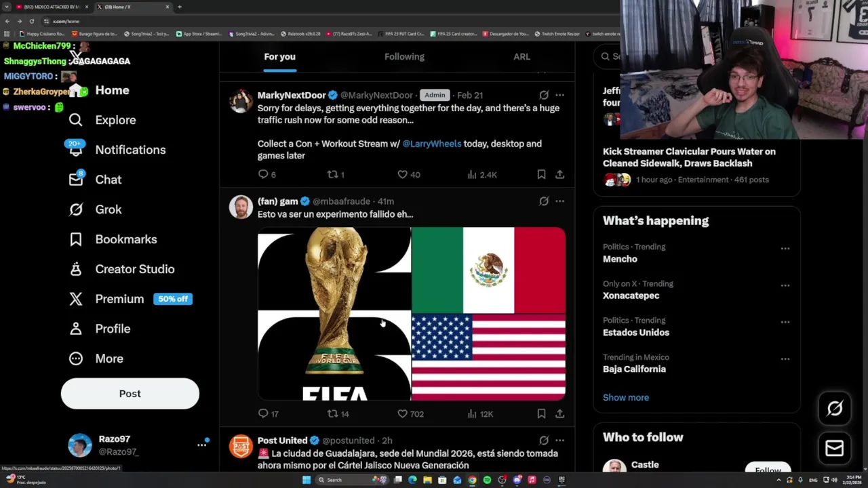View analytics of MarkyNextDoor's post
This screenshot has height=488, width=868.
click(482, 175)
